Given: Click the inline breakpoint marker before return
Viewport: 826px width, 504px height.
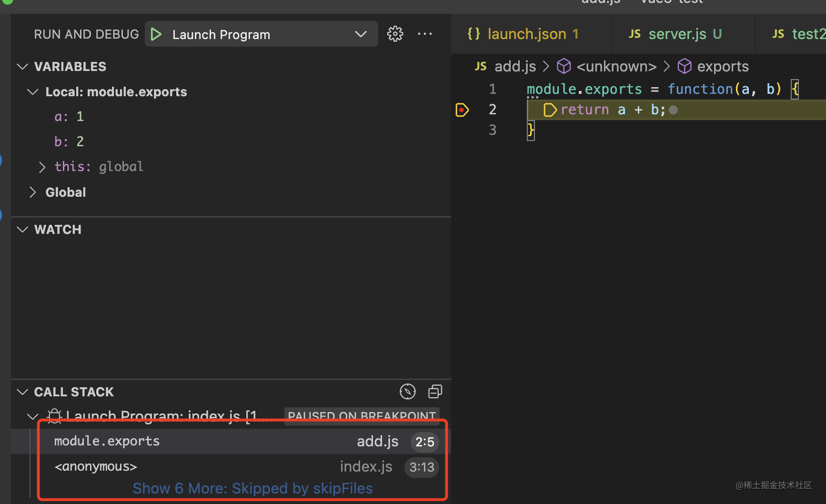Looking at the screenshot, I should click(550, 110).
